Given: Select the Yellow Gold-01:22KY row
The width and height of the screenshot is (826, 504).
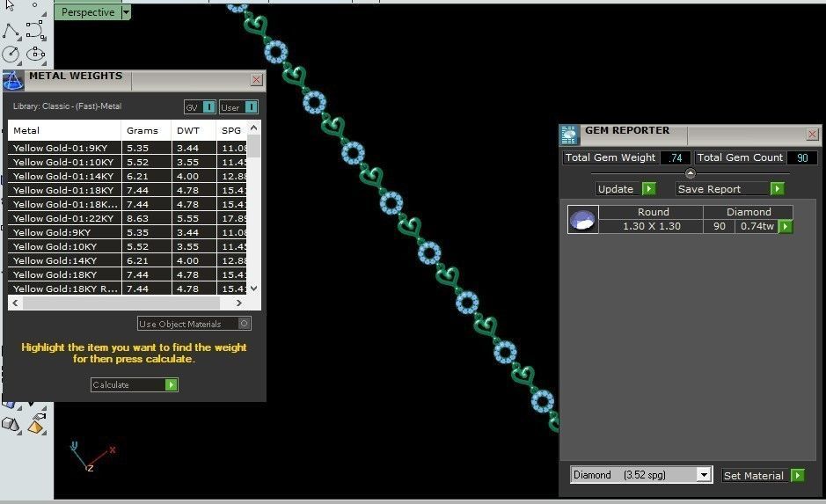Looking at the screenshot, I should pyautogui.click(x=127, y=218).
